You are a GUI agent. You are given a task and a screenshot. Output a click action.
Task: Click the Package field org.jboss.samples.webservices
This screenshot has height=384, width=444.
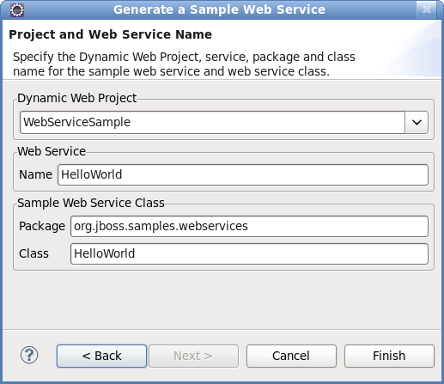[249, 226]
